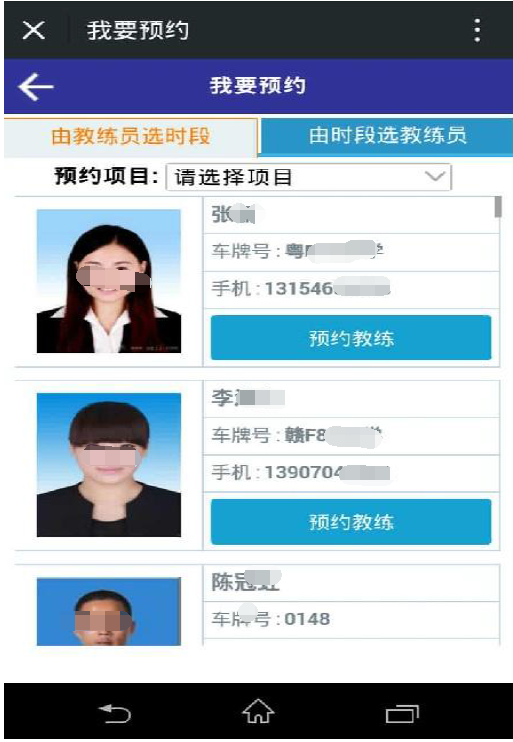Book coach 张 with 预约教练 button

pos(351,338)
